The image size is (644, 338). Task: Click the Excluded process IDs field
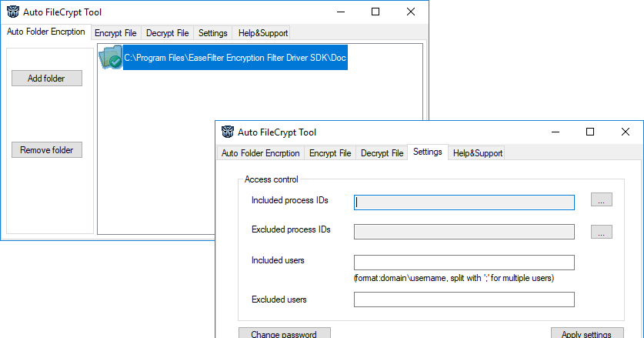click(464, 232)
